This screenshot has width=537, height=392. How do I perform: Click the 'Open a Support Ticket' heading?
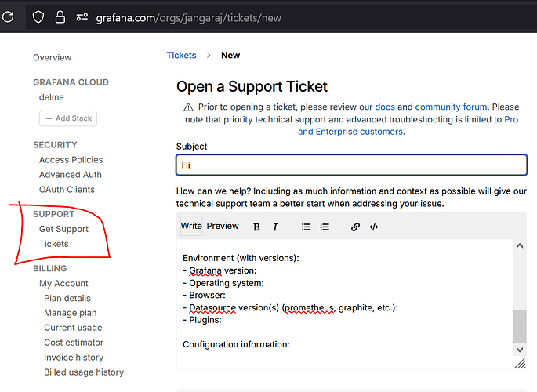(252, 86)
